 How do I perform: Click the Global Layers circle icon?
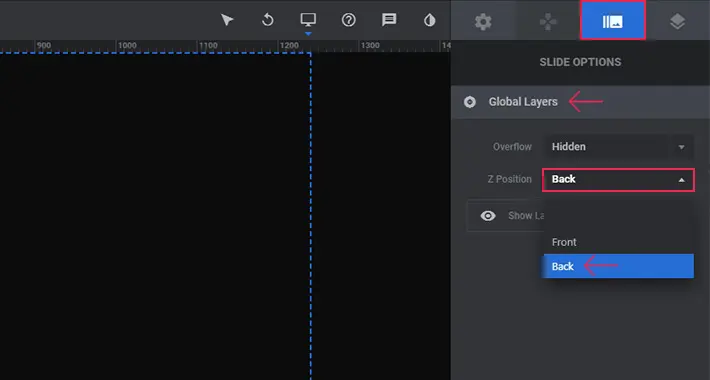(x=470, y=102)
